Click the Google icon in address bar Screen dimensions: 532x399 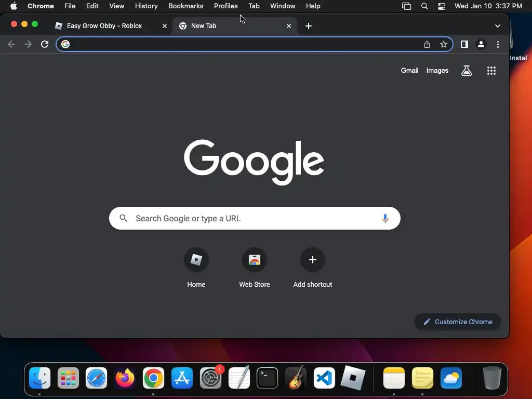pos(65,44)
